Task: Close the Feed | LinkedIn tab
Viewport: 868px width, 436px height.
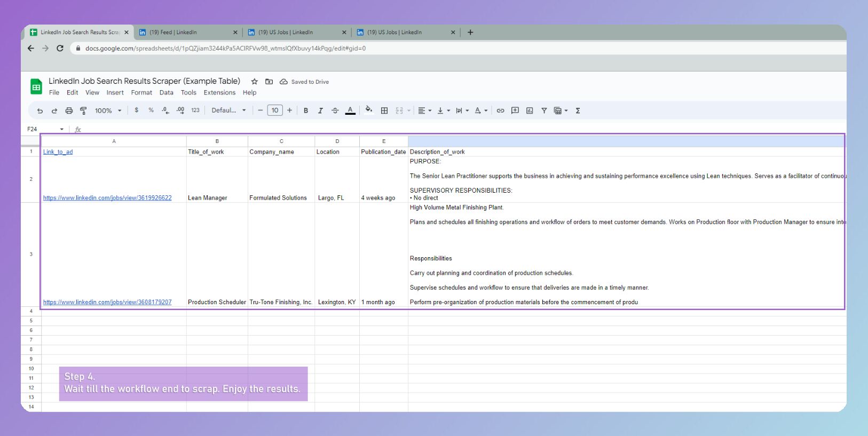Action: [x=235, y=33]
